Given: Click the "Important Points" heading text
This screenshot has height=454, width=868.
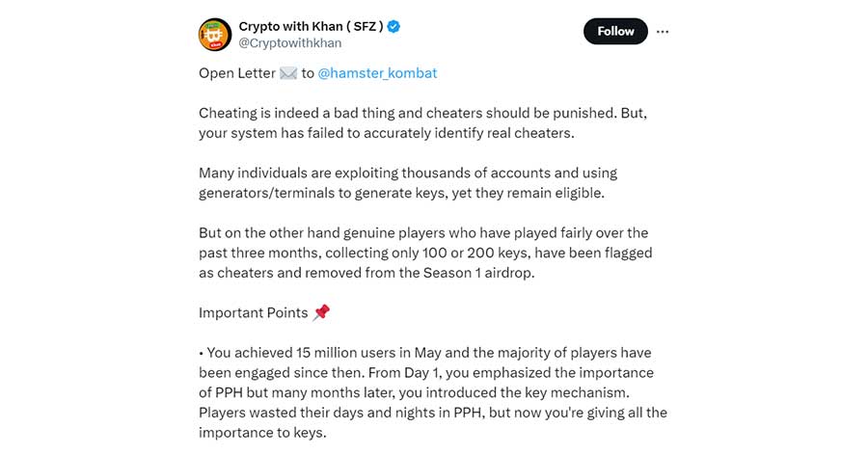Looking at the screenshot, I should tap(253, 312).
